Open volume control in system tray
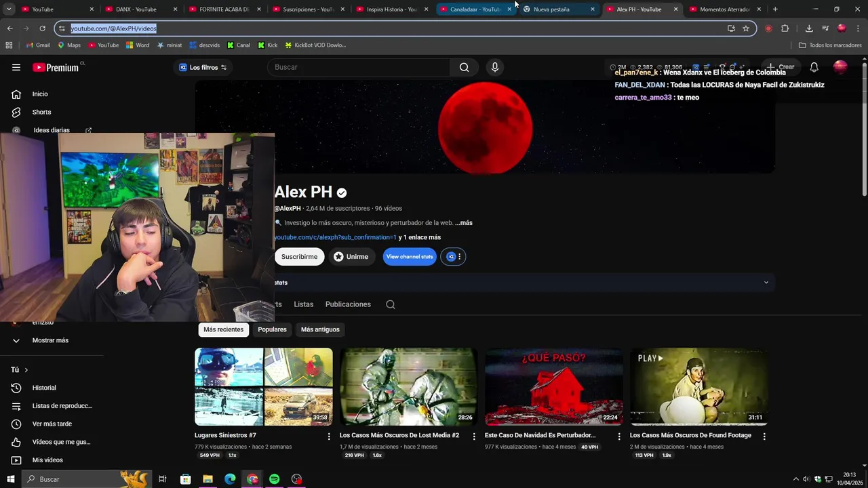 [806, 479]
